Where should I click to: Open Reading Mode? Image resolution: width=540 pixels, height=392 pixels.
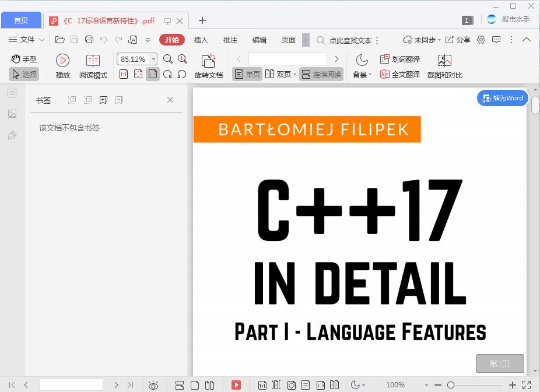point(93,64)
